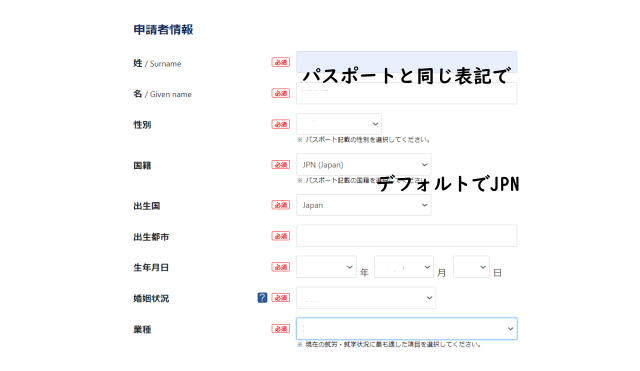This screenshot has width=640, height=371.
Task: Click the 申請者情報 section heading
Action: pyautogui.click(x=163, y=29)
